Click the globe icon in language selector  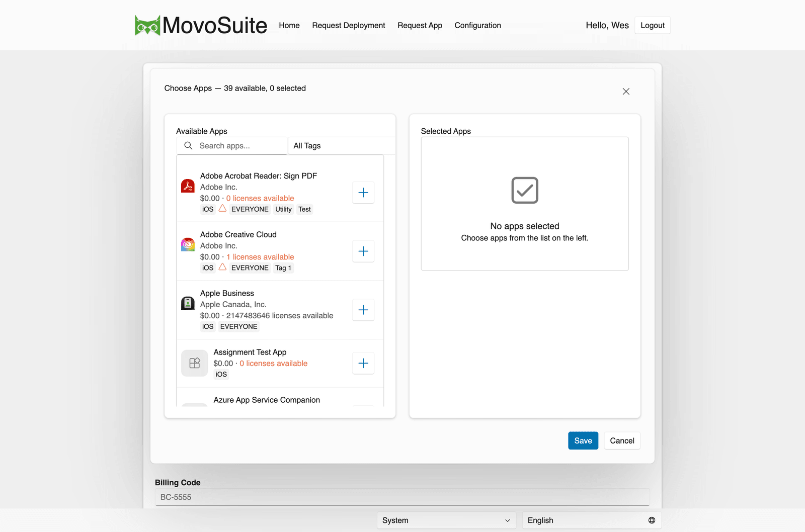click(x=652, y=520)
